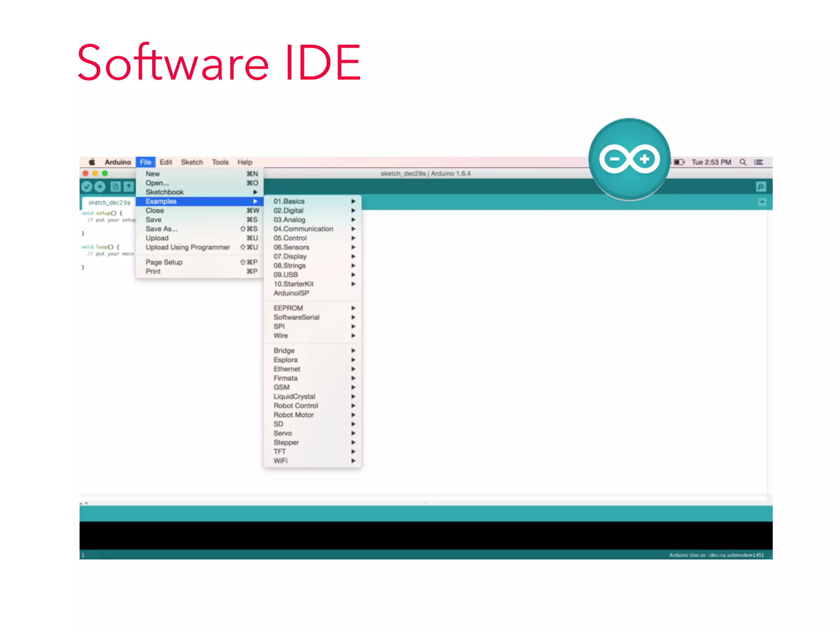Click the Spotlight search icon
Screen dimensions: 840x630
(743, 162)
